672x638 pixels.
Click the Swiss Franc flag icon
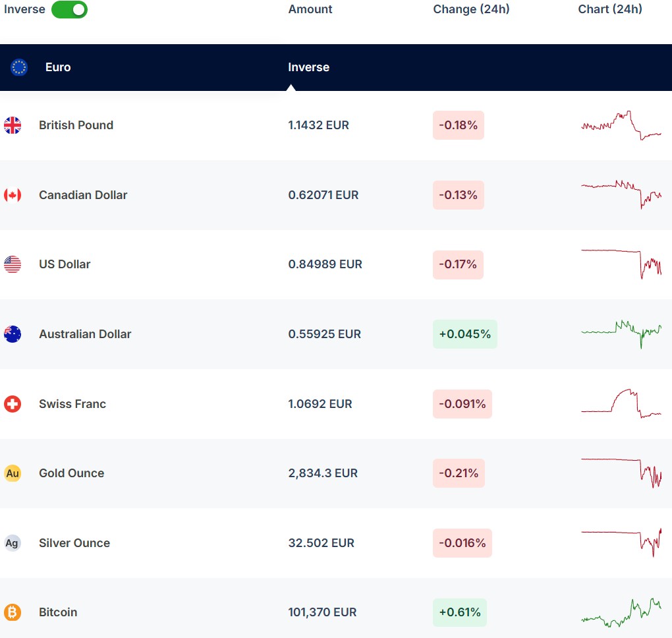point(13,404)
